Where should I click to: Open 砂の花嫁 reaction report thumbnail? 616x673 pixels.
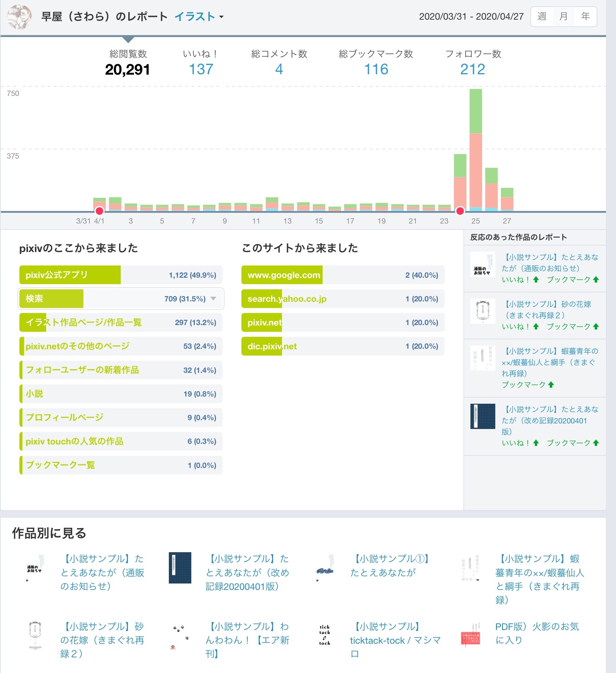click(x=482, y=311)
